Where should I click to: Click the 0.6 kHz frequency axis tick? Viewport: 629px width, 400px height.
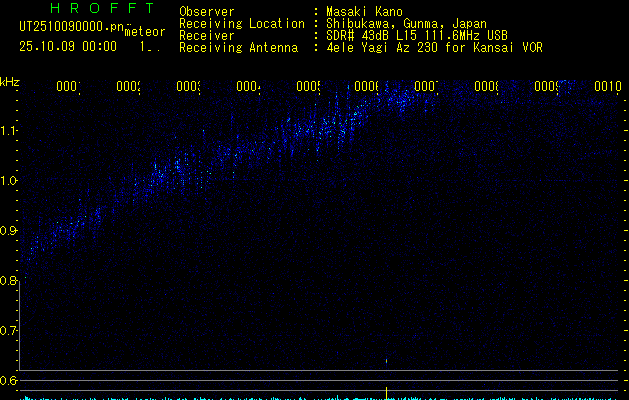pyautogui.click(x=9, y=381)
